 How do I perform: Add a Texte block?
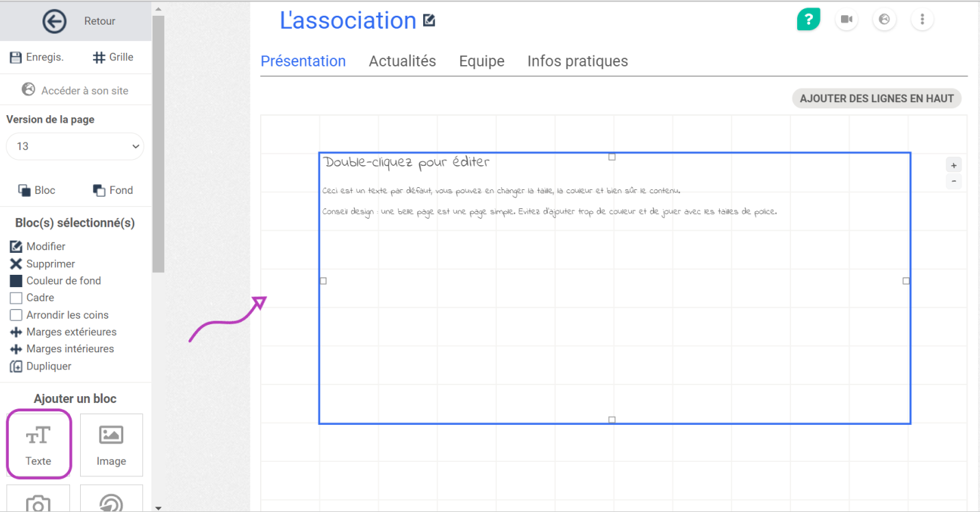point(38,444)
